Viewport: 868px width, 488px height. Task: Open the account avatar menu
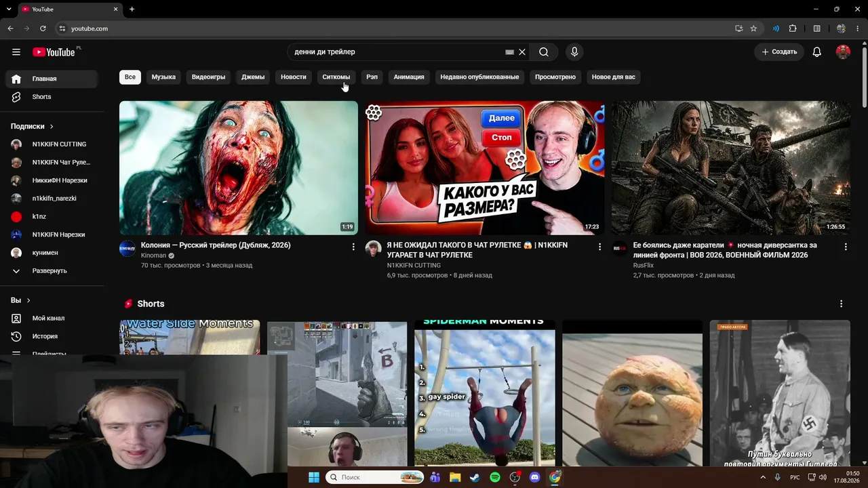[843, 52]
